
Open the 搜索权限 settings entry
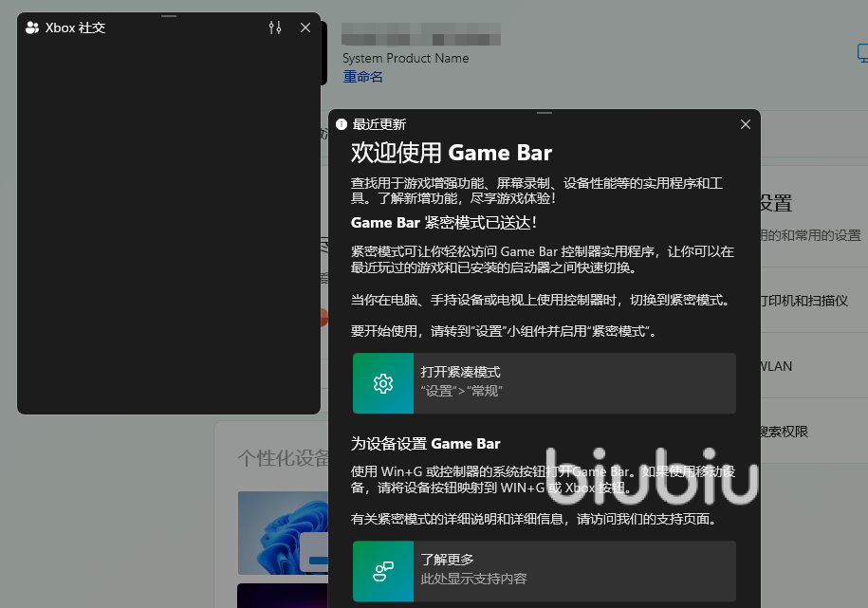784,432
